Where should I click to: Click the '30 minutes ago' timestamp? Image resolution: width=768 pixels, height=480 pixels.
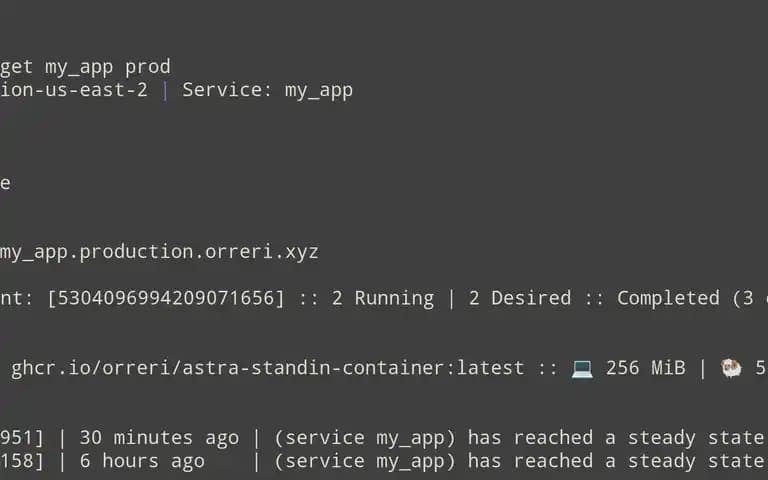coord(159,438)
